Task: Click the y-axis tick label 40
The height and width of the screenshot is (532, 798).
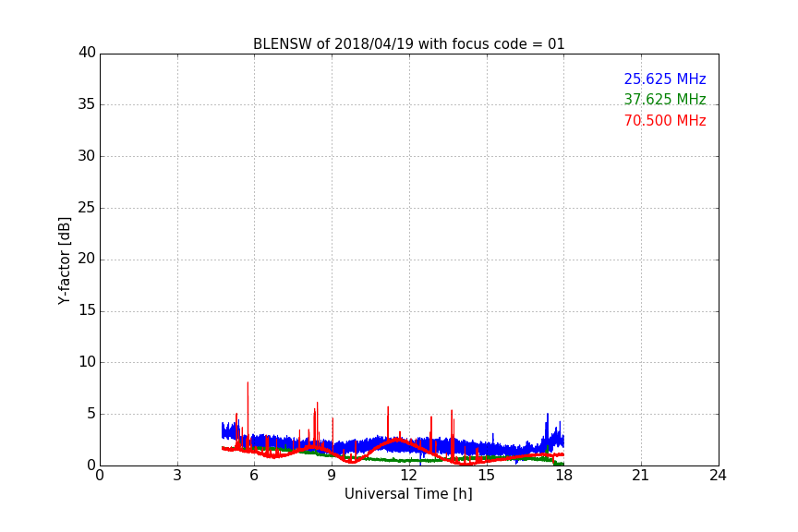Action: (87, 53)
